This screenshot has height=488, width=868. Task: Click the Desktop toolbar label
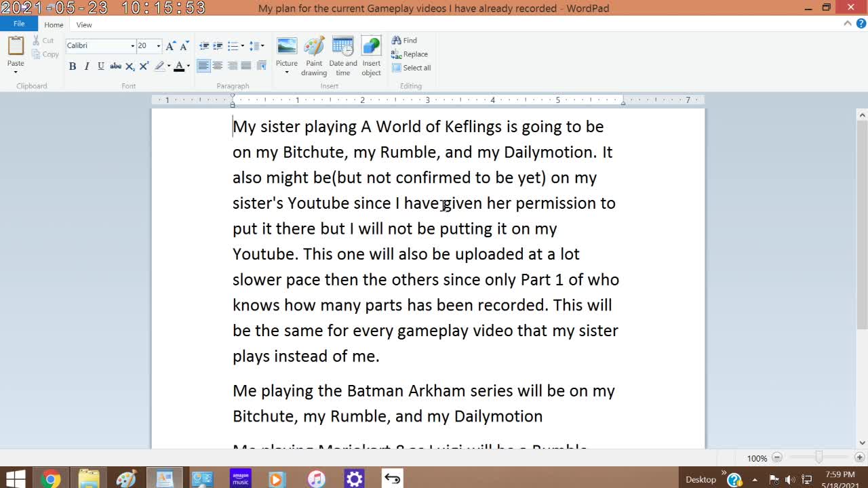[701, 479]
